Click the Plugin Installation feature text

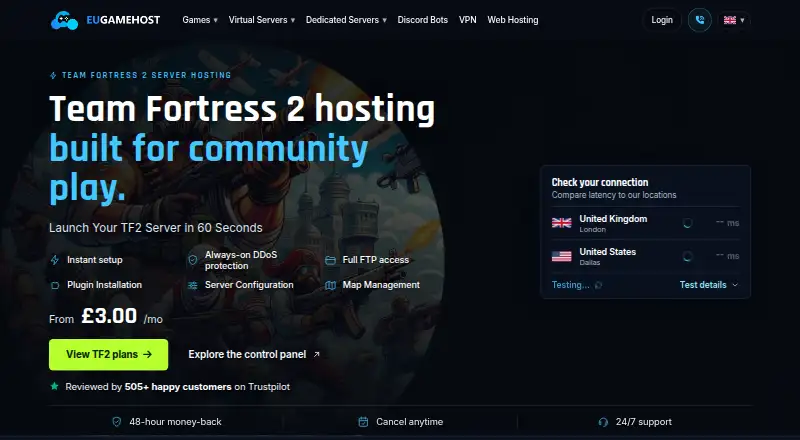(105, 285)
